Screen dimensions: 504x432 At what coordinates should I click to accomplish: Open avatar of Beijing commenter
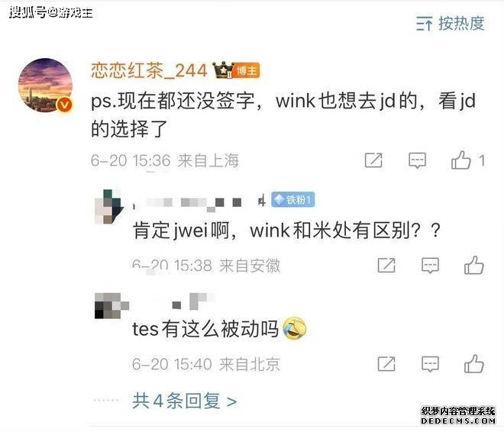111,305
